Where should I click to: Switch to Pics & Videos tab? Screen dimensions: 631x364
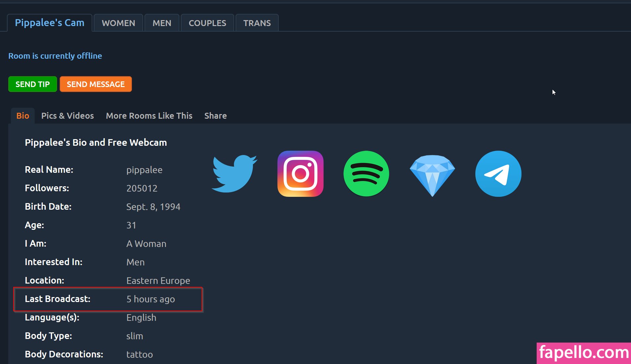coord(67,116)
